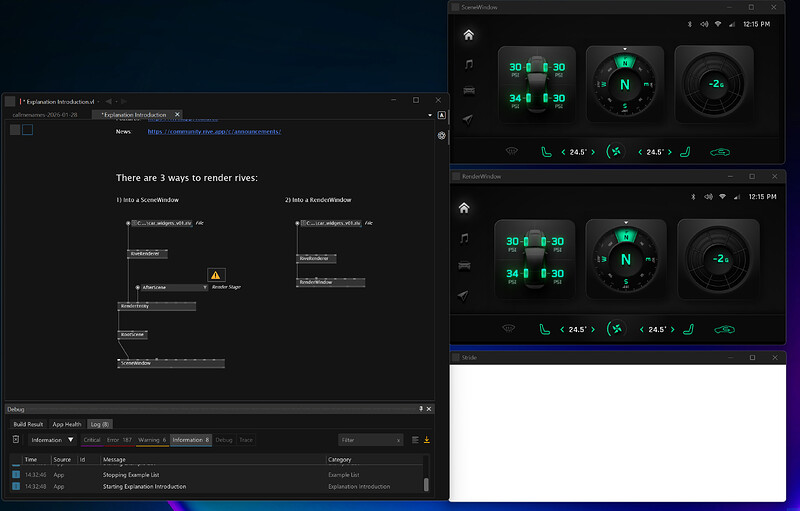Open the Information log level dropdown
Image resolution: width=800 pixels, height=511 pixels.
pyautogui.click(x=51, y=440)
